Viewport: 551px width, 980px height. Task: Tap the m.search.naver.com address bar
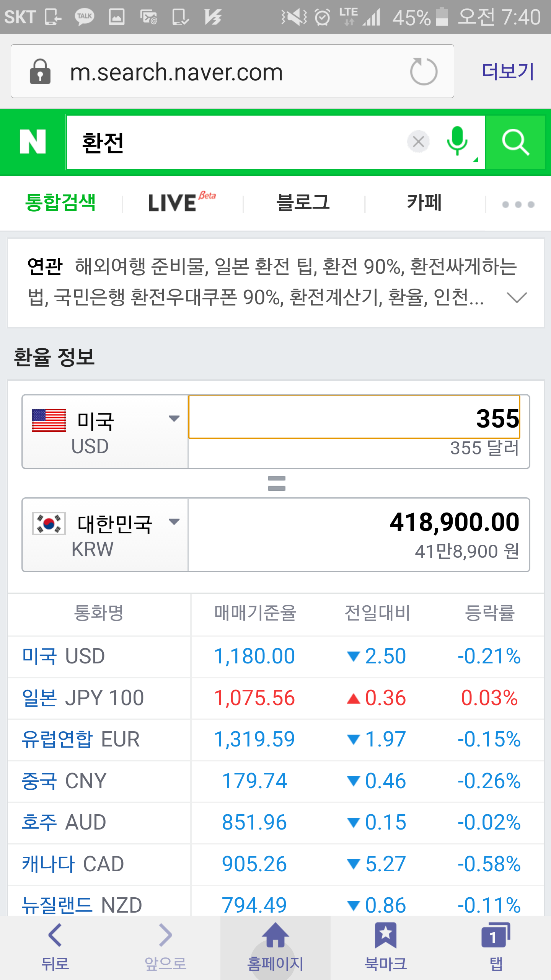[x=230, y=72]
